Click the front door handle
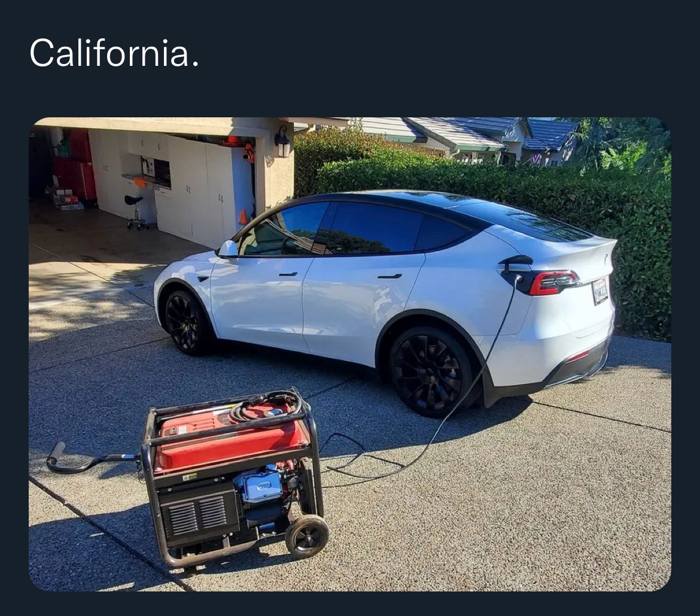 [288, 274]
